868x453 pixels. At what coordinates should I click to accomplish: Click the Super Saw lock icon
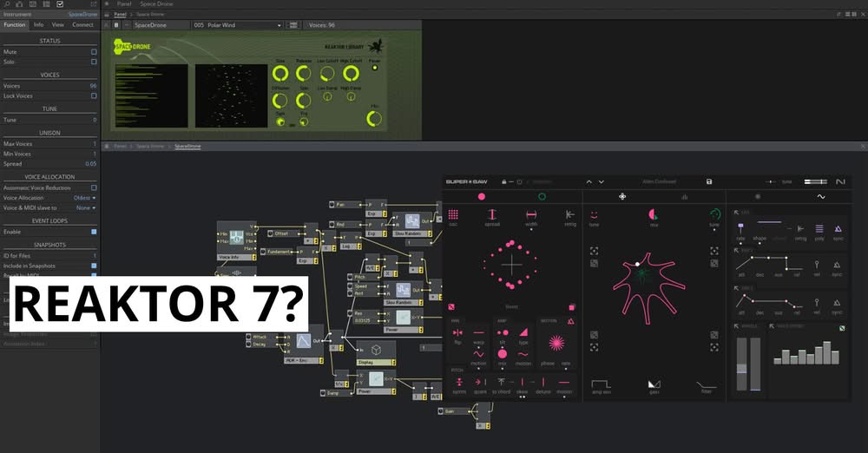click(503, 181)
